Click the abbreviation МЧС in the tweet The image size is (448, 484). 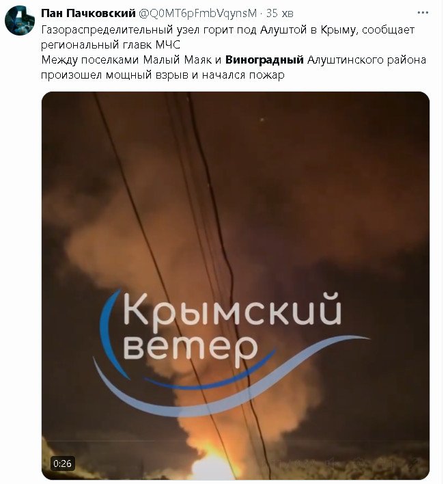point(168,44)
